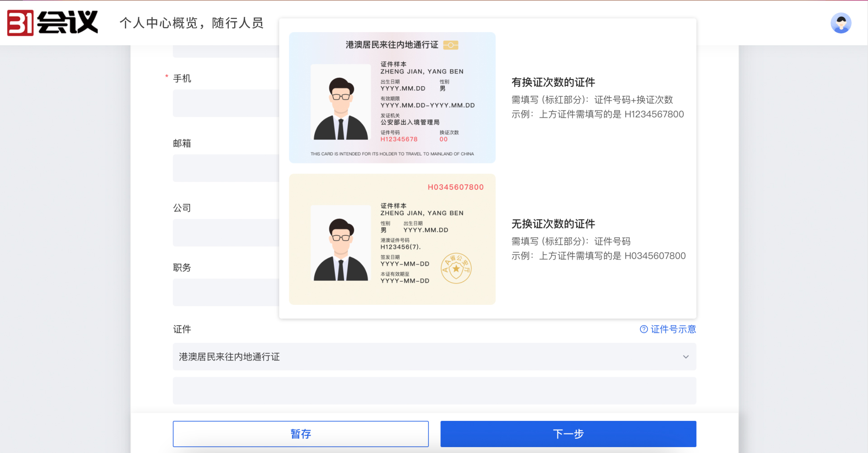
Task: Click the 暂存 button
Action: point(300,434)
